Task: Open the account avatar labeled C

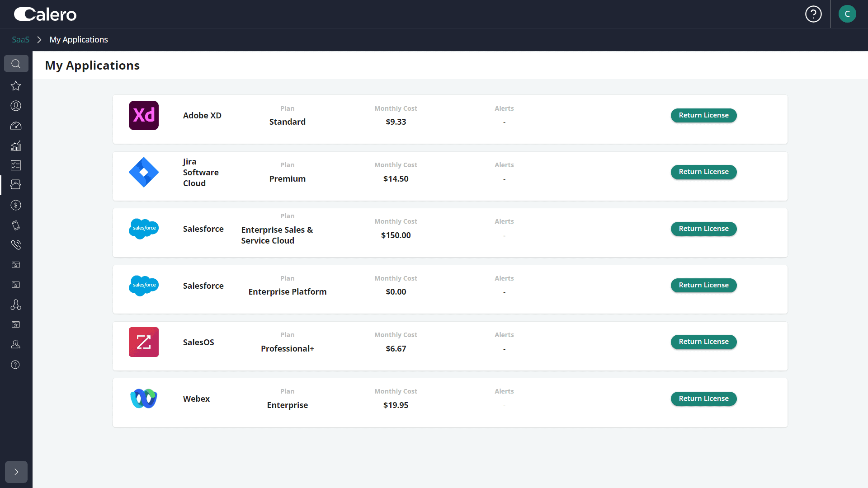Action: pos(847,14)
